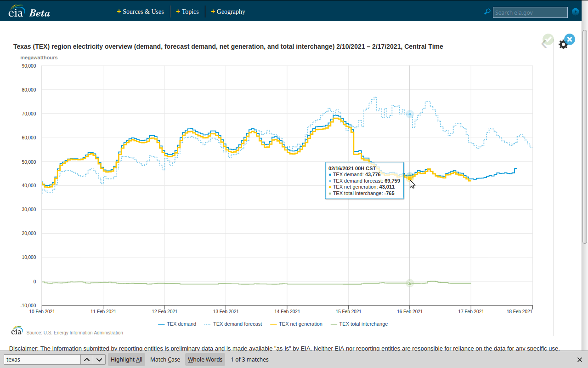Toggle Match Case option
The image size is (588, 368).
click(x=165, y=360)
